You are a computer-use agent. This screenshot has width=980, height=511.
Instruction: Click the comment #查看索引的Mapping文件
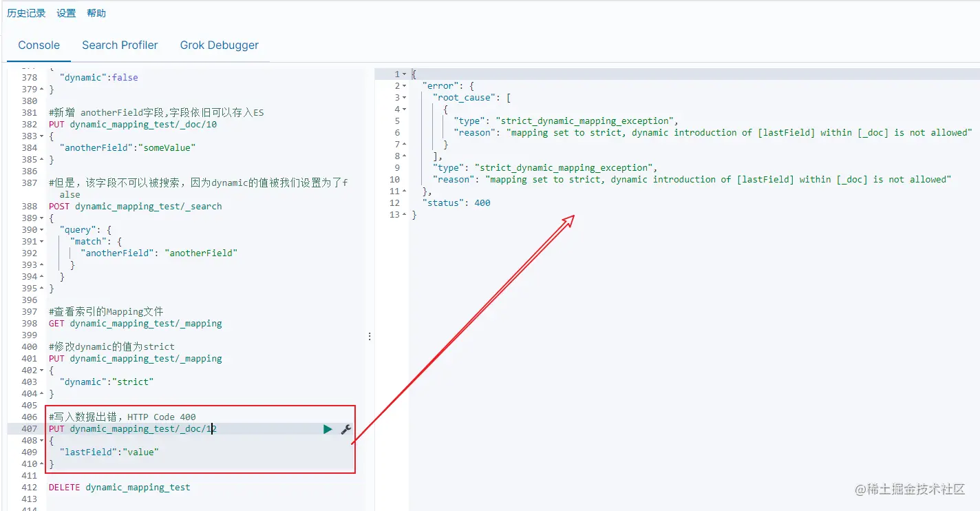tap(106, 312)
